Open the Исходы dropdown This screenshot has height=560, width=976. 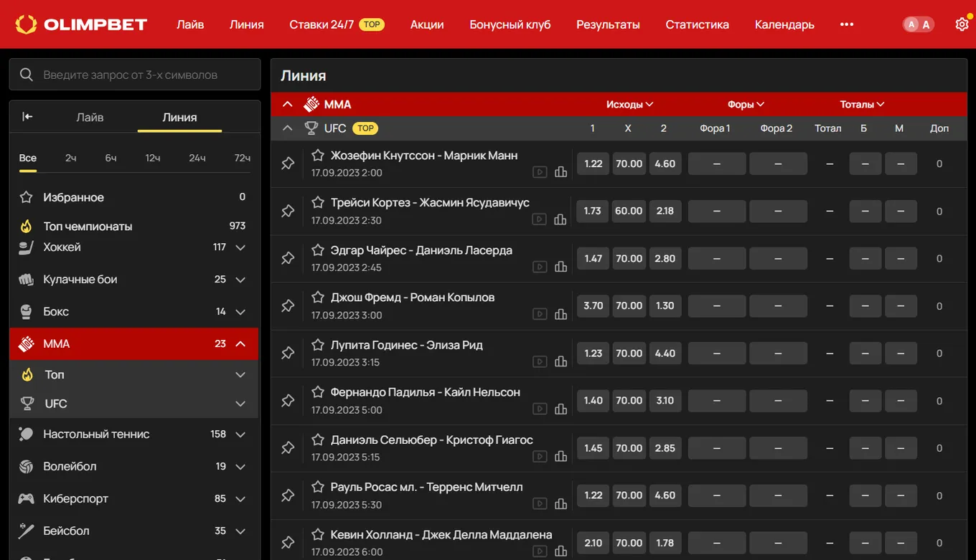point(629,104)
